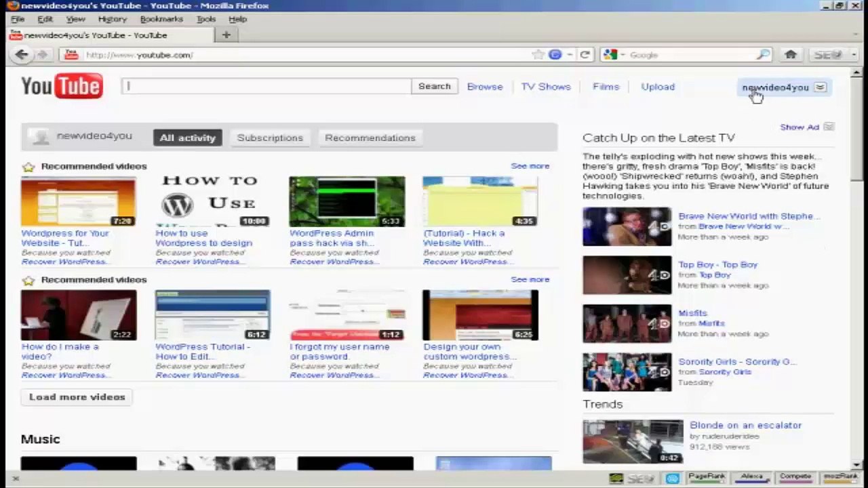This screenshot has width=868, height=488.
Task: Click the Compete indicator in add-on bar
Action: click(795, 477)
